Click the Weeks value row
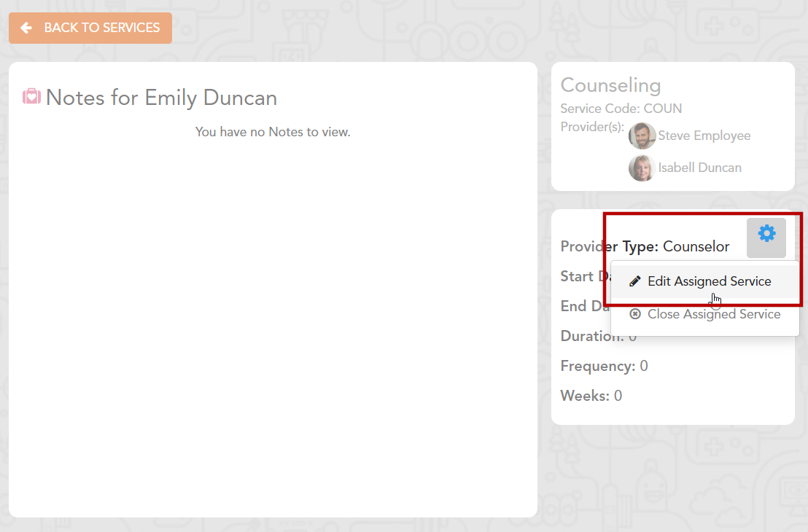 click(x=591, y=396)
